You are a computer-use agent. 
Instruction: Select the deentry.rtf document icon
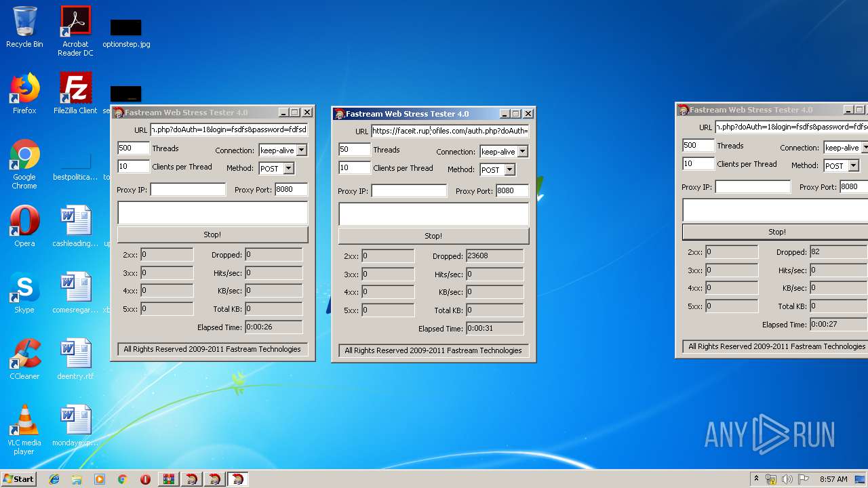(75, 359)
